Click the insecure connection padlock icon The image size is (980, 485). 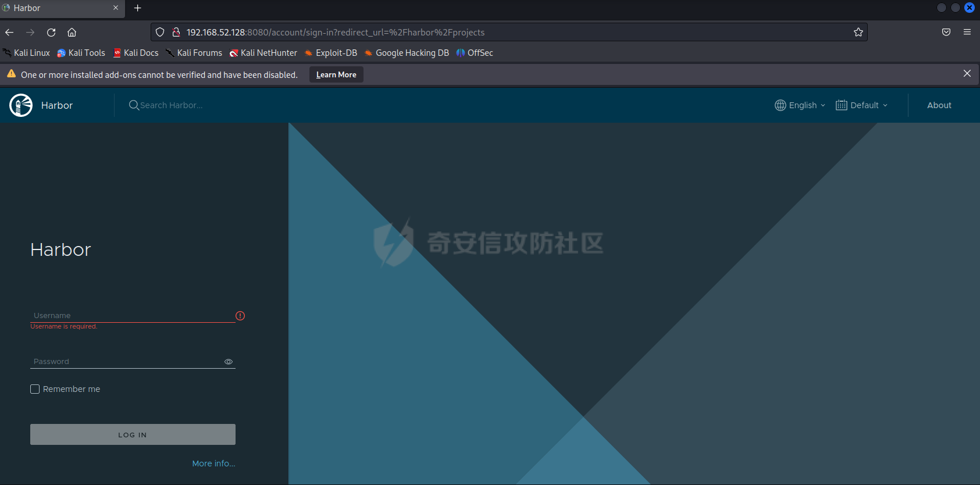(176, 32)
